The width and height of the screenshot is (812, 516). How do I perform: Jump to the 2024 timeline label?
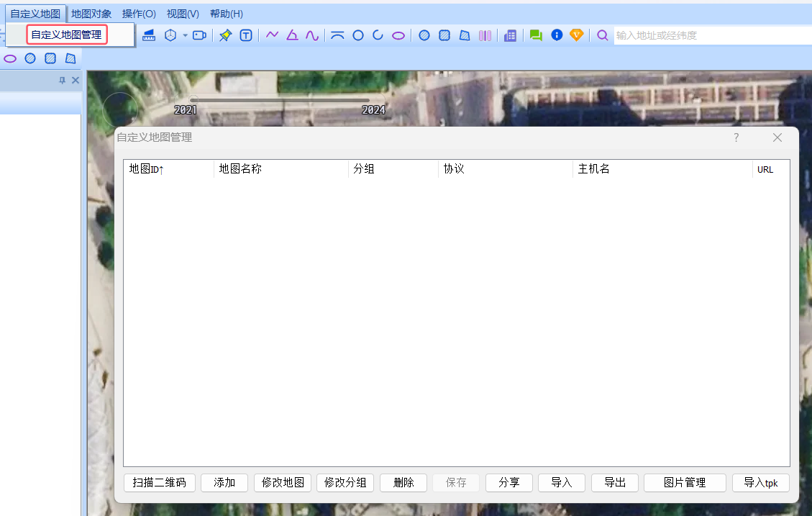(373, 110)
